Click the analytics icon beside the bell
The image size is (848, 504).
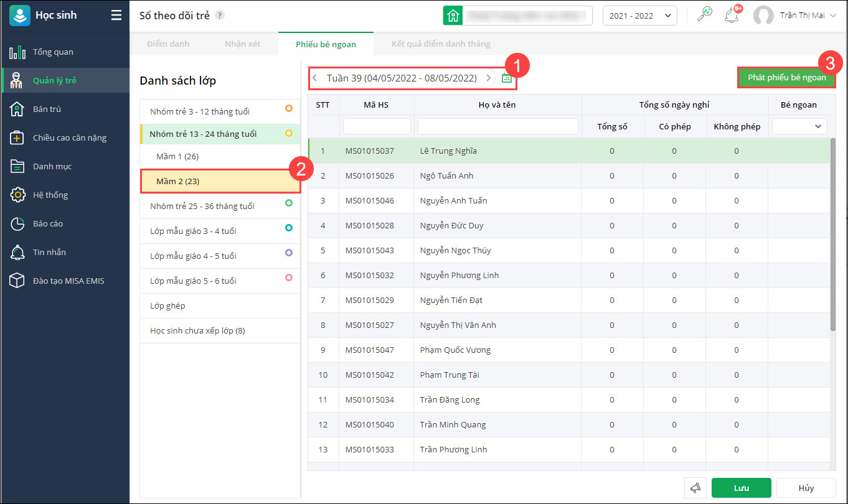pos(704,16)
